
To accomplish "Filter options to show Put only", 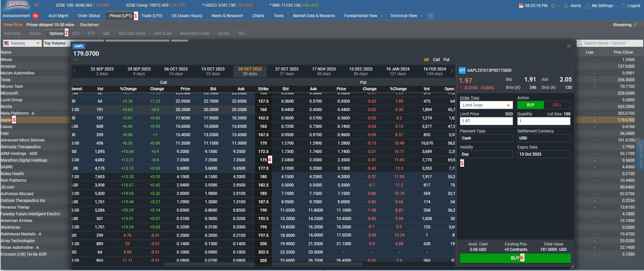I will pyautogui.click(x=446, y=59).
